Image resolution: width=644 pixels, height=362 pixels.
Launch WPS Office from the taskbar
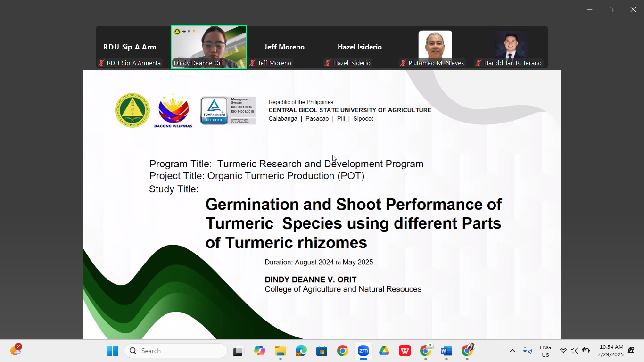(x=405, y=351)
